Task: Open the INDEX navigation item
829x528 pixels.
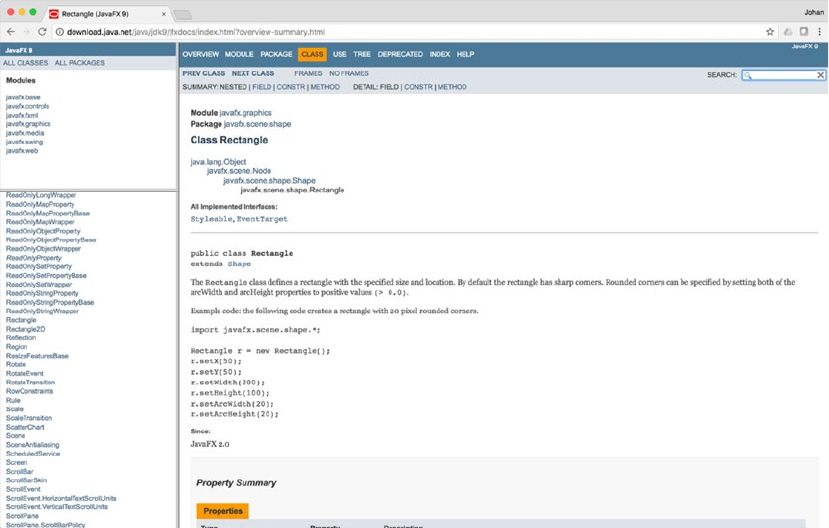Action: 440,54
